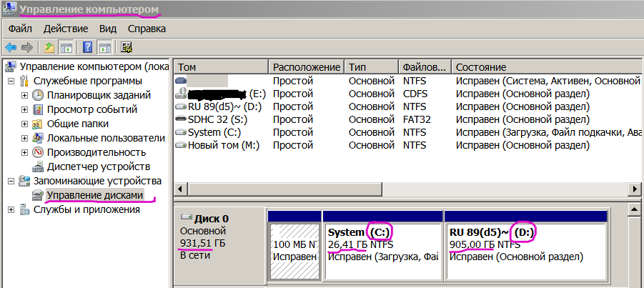Open the Справка menu
This screenshot has height=288, width=644.
point(147,29)
